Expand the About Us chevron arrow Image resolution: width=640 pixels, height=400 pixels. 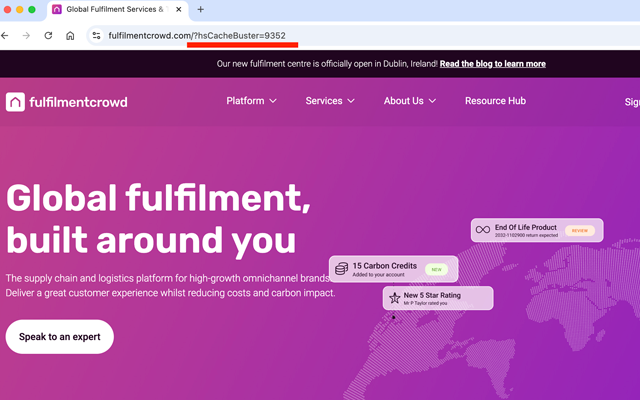click(432, 101)
